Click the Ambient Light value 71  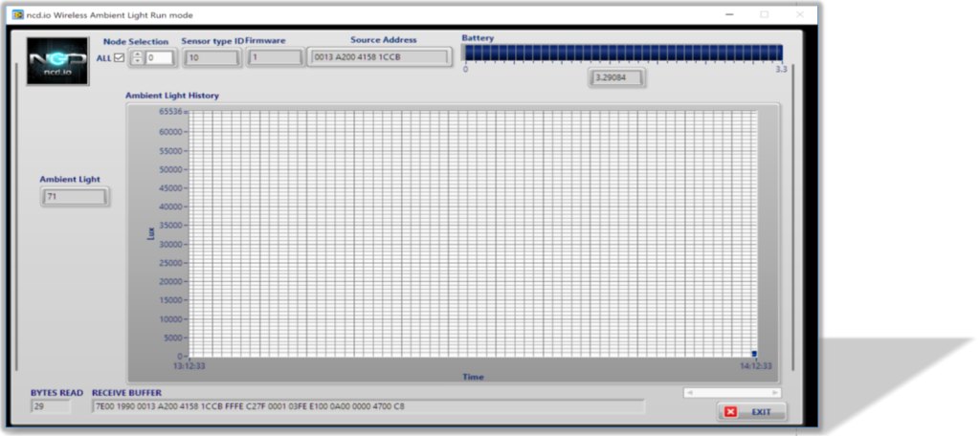(75, 197)
